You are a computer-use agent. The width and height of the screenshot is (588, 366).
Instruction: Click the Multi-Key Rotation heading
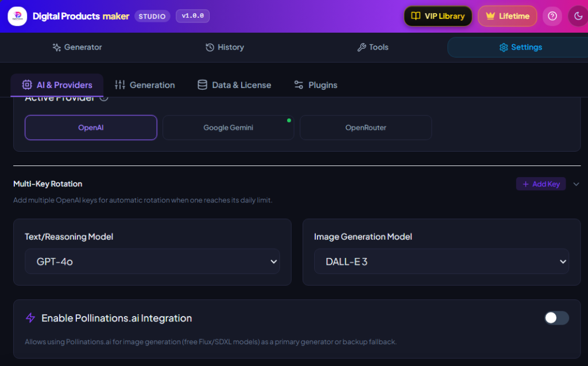(48, 184)
